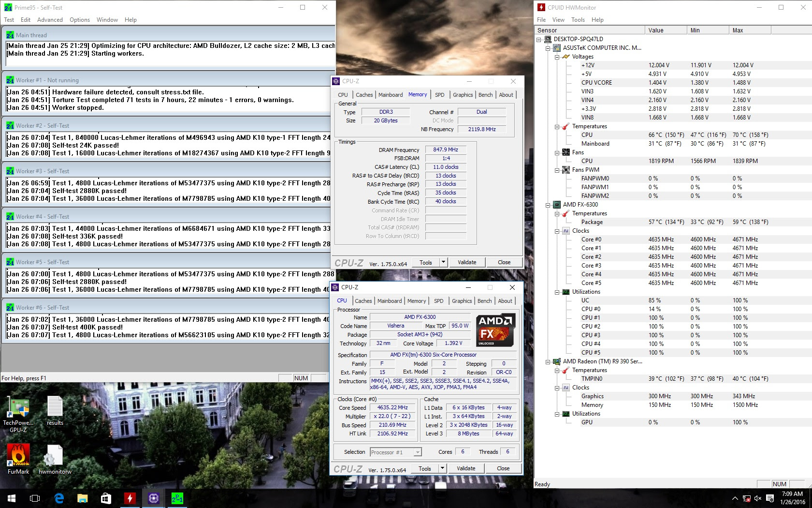Click Close in the Memory CPU-Z window
This screenshot has width=812, height=508.
[504, 262]
